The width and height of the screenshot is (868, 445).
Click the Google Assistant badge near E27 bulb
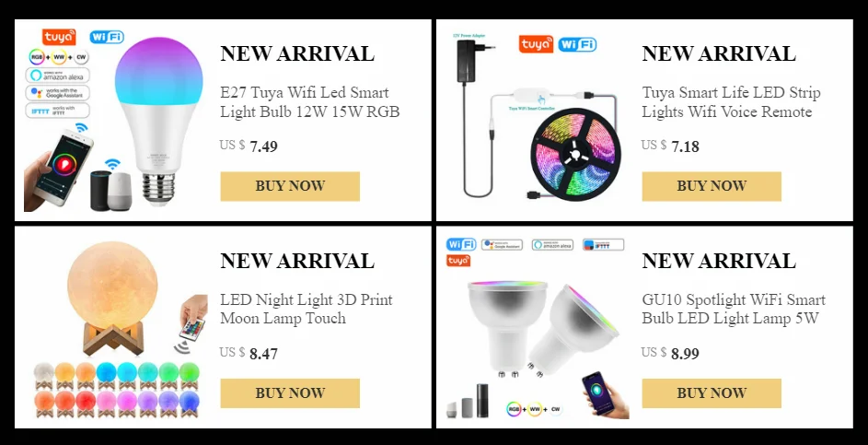pos(58,92)
